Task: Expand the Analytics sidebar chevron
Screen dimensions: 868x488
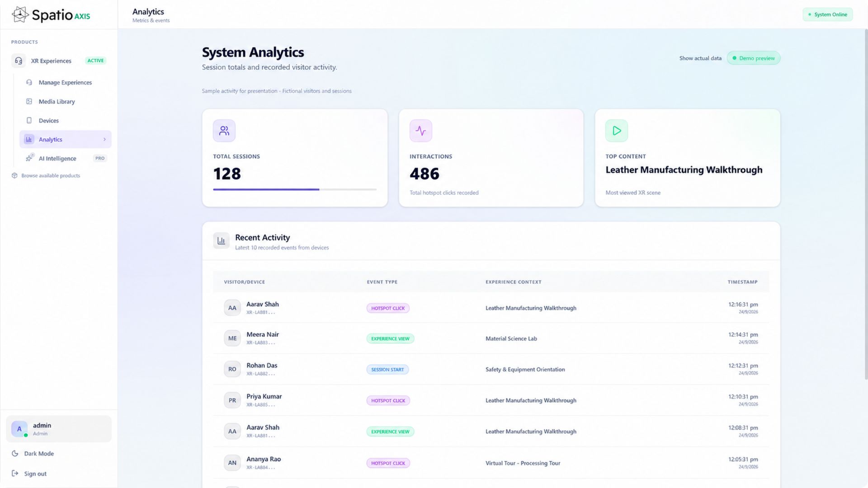Action: (x=104, y=139)
